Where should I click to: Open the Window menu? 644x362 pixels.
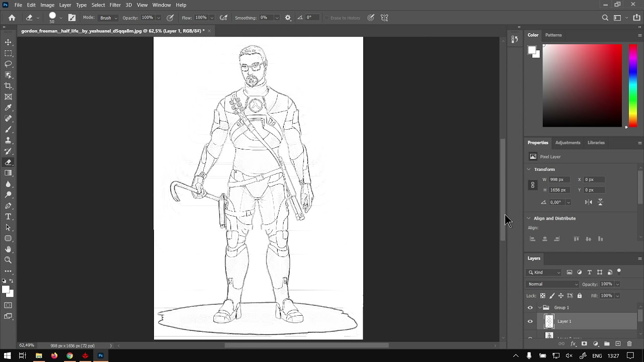[162, 5]
